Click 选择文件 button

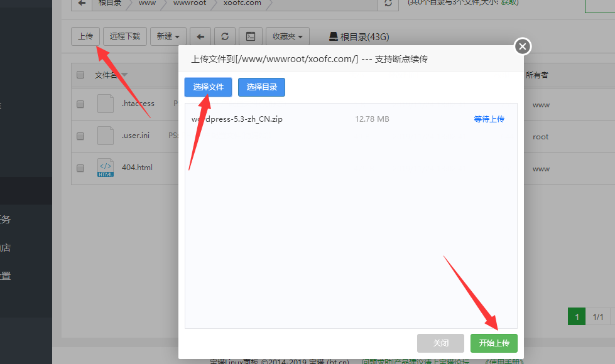coord(209,87)
